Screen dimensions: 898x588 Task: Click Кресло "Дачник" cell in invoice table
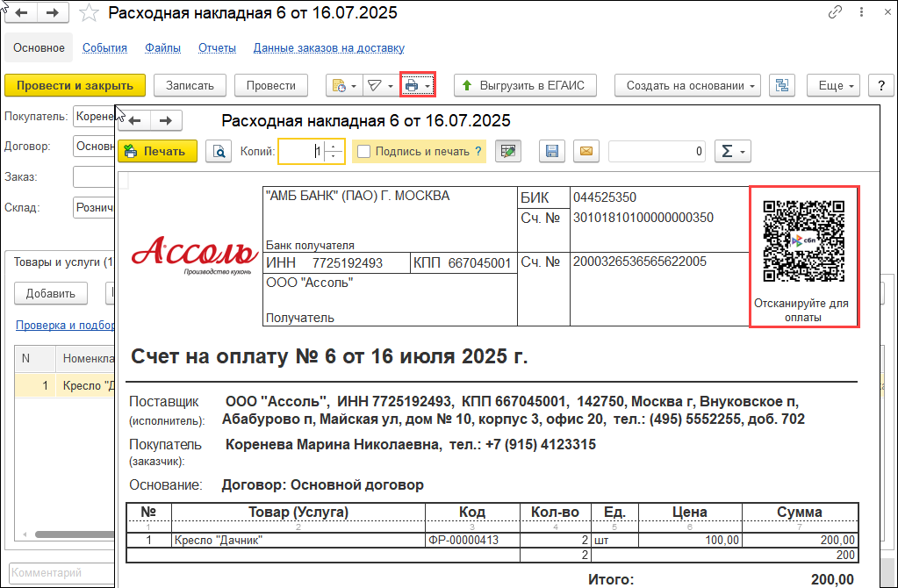pyautogui.click(x=298, y=540)
